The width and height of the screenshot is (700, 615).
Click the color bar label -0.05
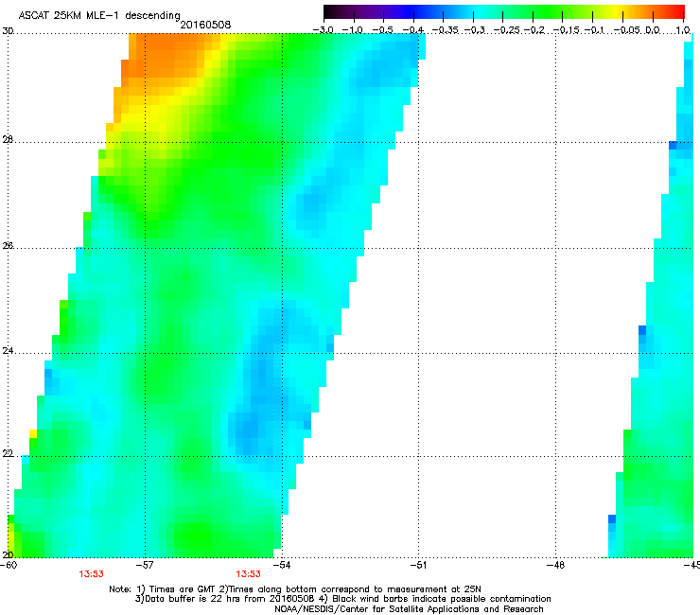627,30
